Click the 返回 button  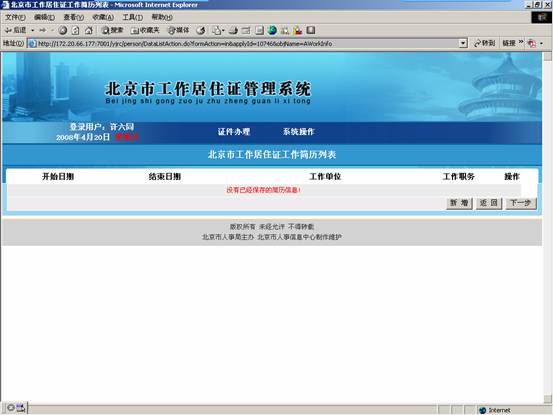click(x=488, y=203)
